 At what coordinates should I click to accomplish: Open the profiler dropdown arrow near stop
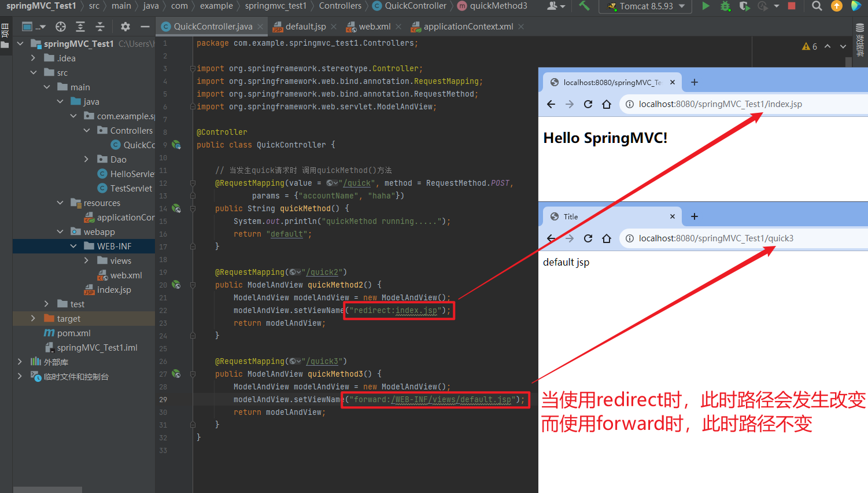pos(777,6)
